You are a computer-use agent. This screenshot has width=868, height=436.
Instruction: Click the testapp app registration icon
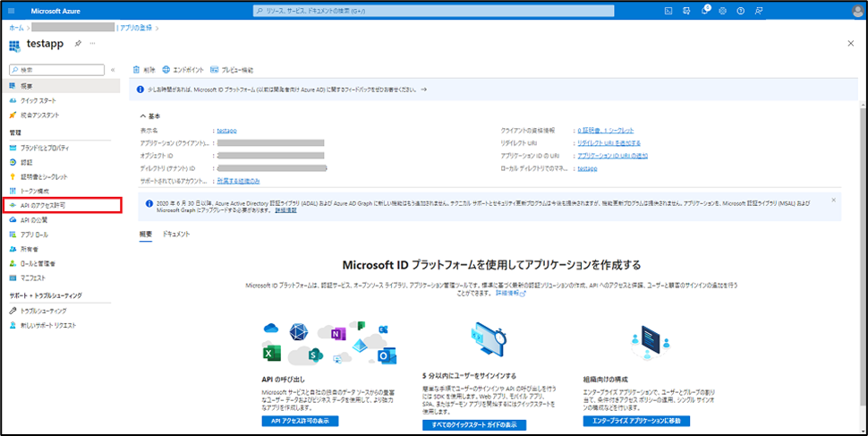14,45
